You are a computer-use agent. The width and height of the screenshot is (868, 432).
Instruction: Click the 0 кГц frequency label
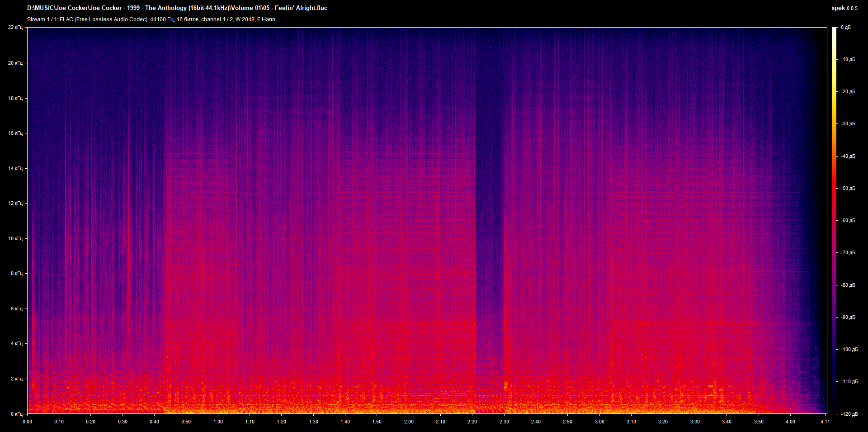pos(16,414)
